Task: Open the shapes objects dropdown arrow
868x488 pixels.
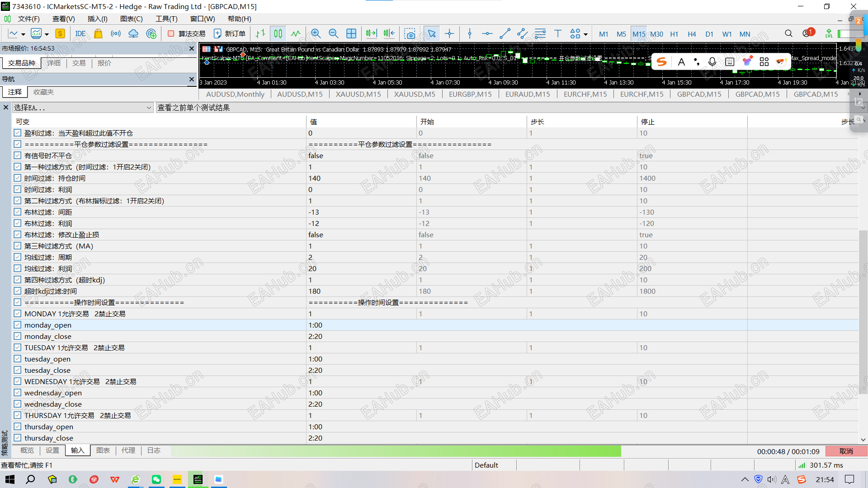Action: pos(585,34)
